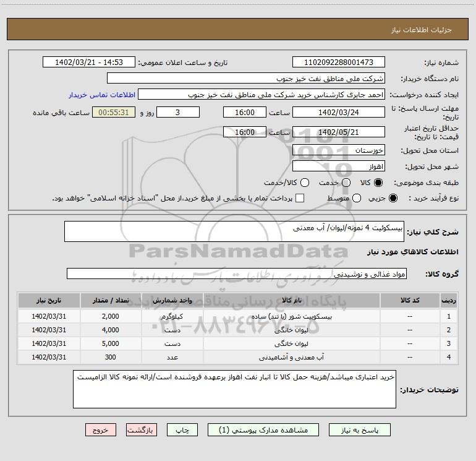Toggle the اسناد خزانه اسلامی payment checkbox
This screenshot has height=461, width=476.
tap(300, 198)
